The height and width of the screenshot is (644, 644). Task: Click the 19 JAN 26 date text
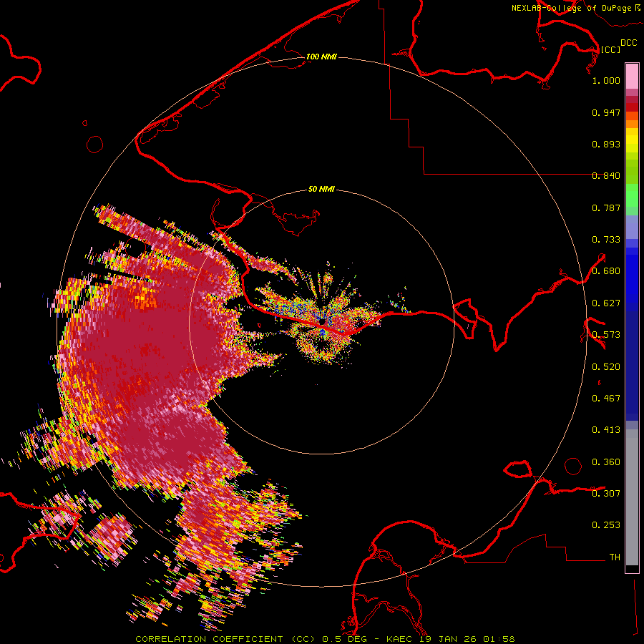(448, 639)
